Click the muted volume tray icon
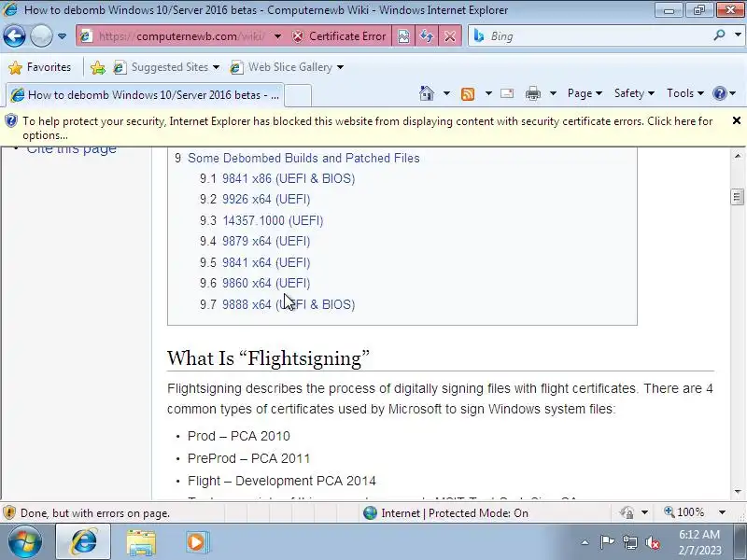 [x=652, y=542]
